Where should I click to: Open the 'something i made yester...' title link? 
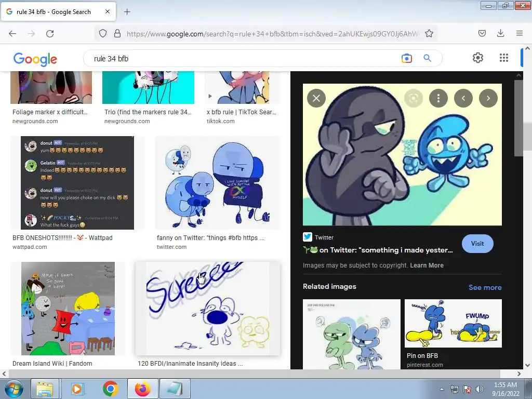(378, 250)
